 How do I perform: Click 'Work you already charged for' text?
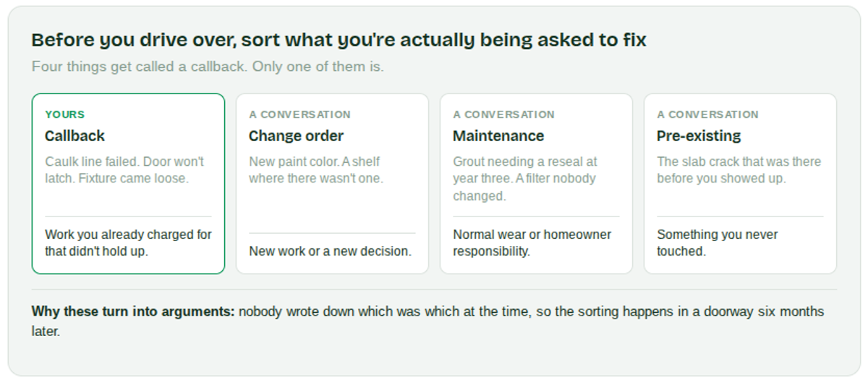click(x=128, y=243)
